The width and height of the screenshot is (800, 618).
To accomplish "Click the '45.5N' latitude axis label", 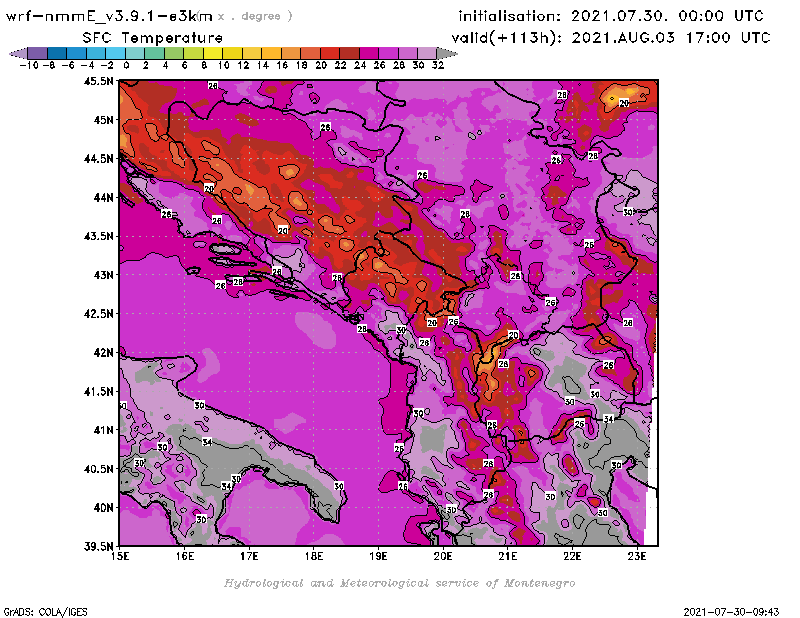I will 98,81.
